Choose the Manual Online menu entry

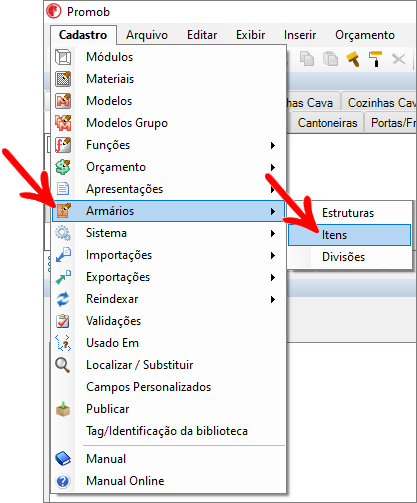pyautogui.click(x=169, y=481)
